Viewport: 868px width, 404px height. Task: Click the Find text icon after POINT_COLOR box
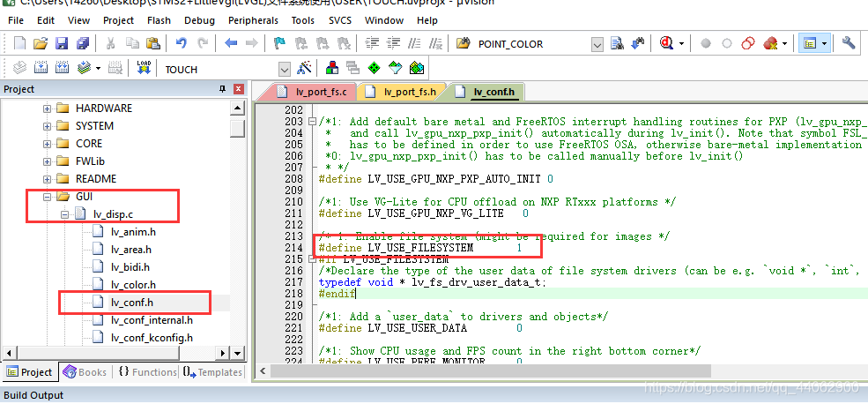tap(617, 44)
